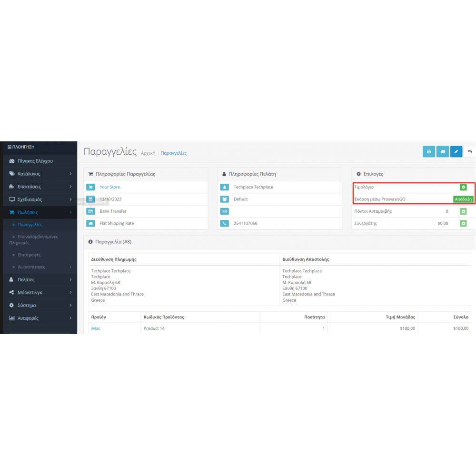The width and height of the screenshot is (476, 476).
Task: Open Πίνακας Ελέγχου in the sidebar
Action: point(35,161)
